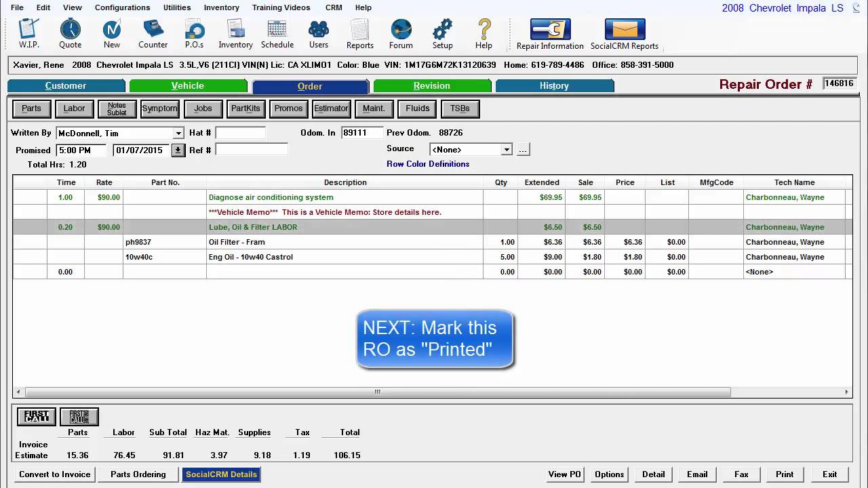Expand the Source dropdown
The image size is (868, 488).
[x=507, y=149]
